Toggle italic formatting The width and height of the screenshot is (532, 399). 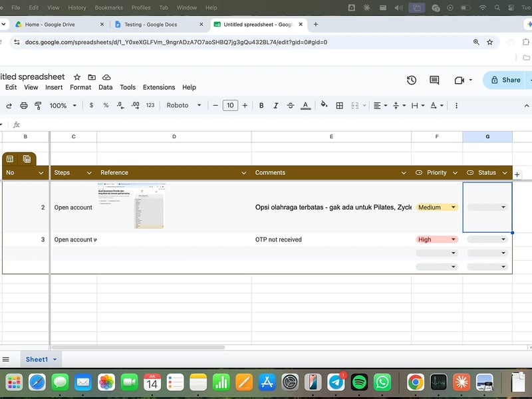coord(276,106)
